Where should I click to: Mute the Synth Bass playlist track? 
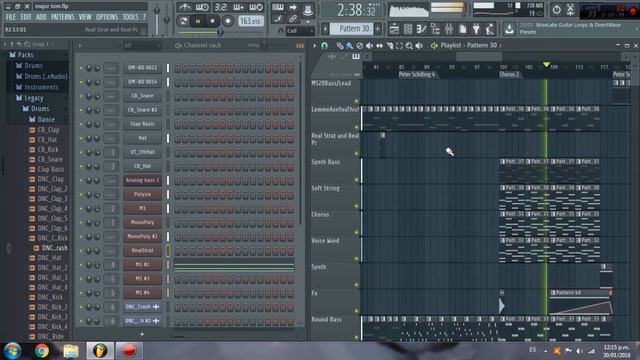pyautogui.click(x=356, y=180)
